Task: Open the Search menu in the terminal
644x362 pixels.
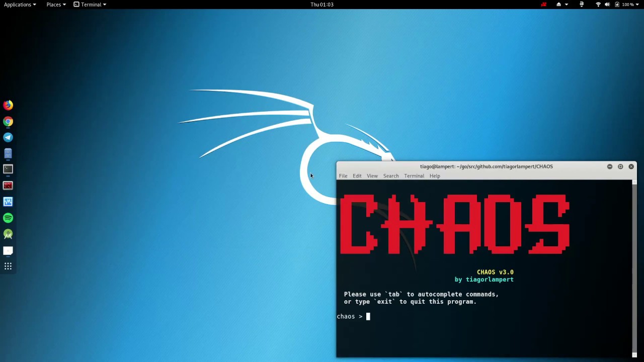Action: pos(391,175)
